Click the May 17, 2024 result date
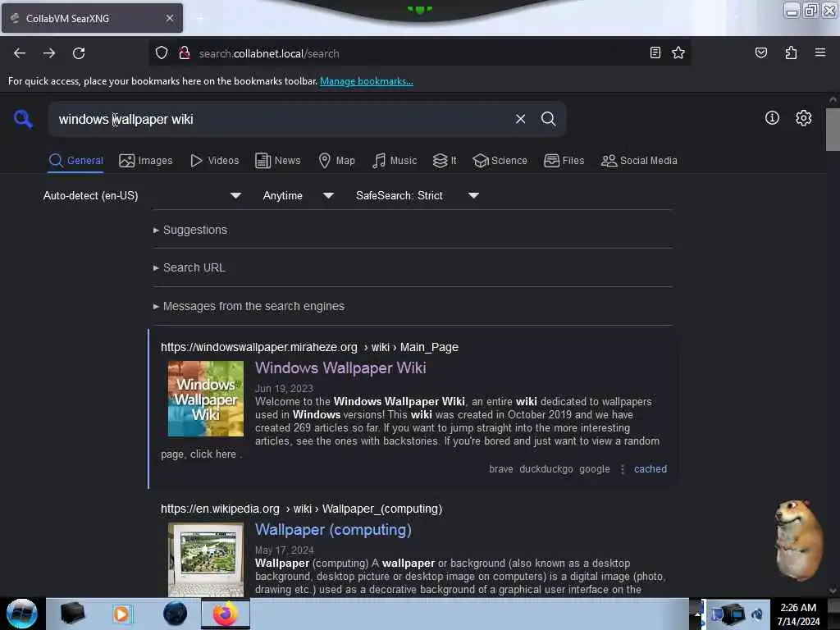The image size is (840, 630). [285, 550]
